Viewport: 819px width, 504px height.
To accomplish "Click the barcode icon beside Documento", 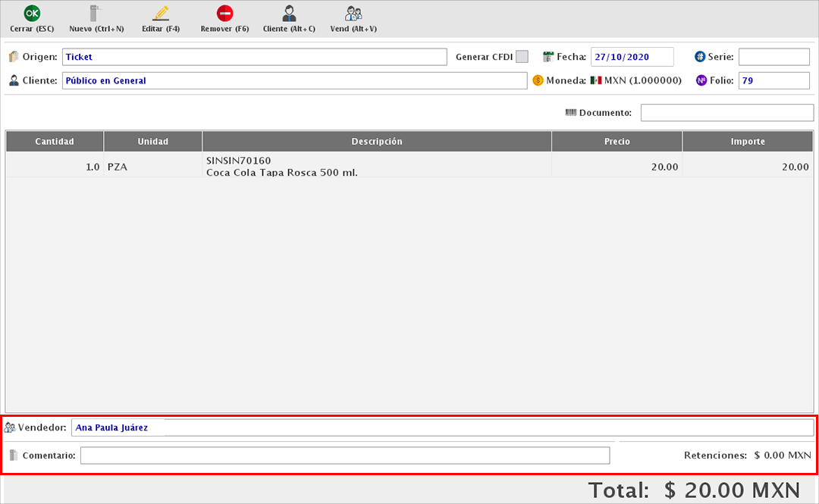I will (571, 113).
